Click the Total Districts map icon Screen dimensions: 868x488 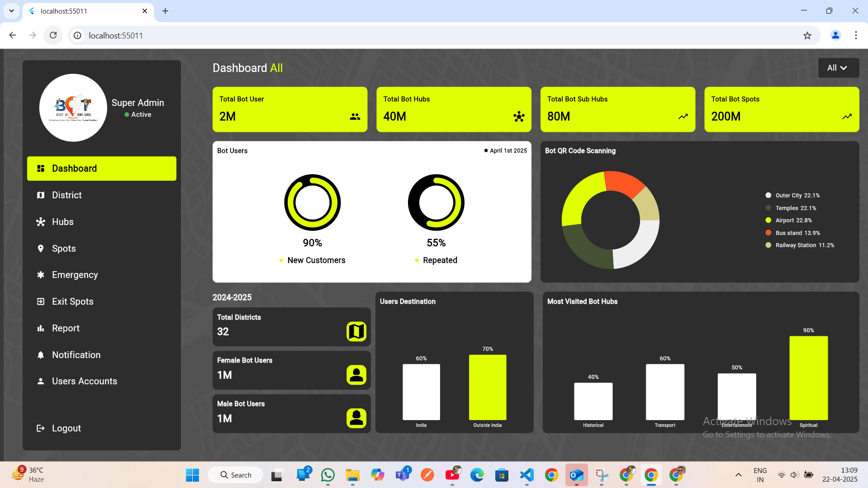(356, 331)
